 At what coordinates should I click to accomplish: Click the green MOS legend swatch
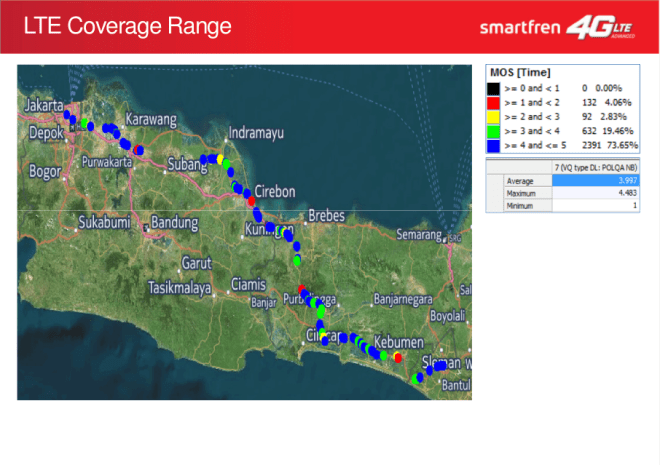(493, 131)
